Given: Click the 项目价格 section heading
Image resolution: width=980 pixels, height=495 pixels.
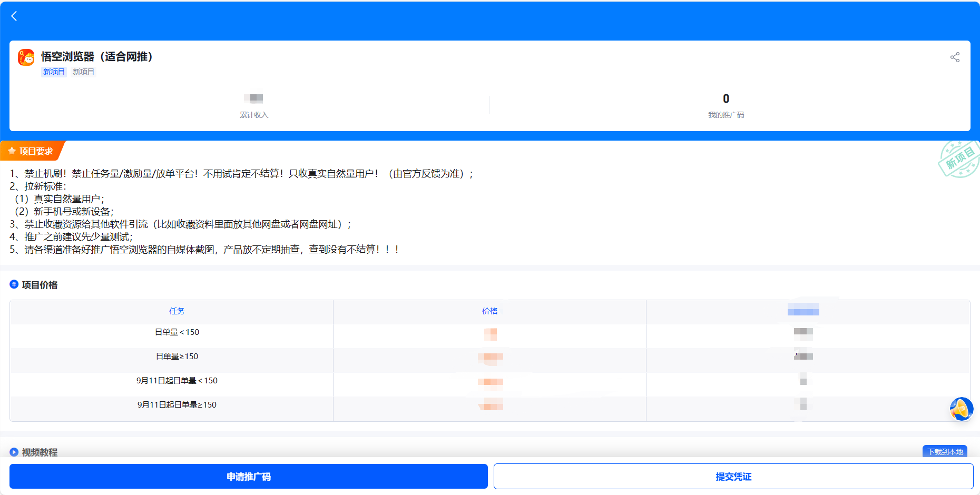Looking at the screenshot, I should pyautogui.click(x=40, y=285).
